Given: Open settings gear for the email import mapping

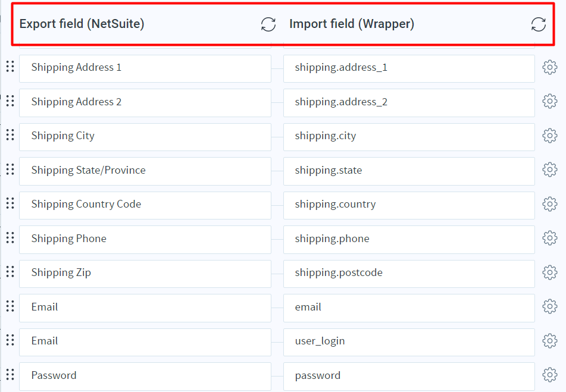Looking at the screenshot, I should tap(550, 306).
